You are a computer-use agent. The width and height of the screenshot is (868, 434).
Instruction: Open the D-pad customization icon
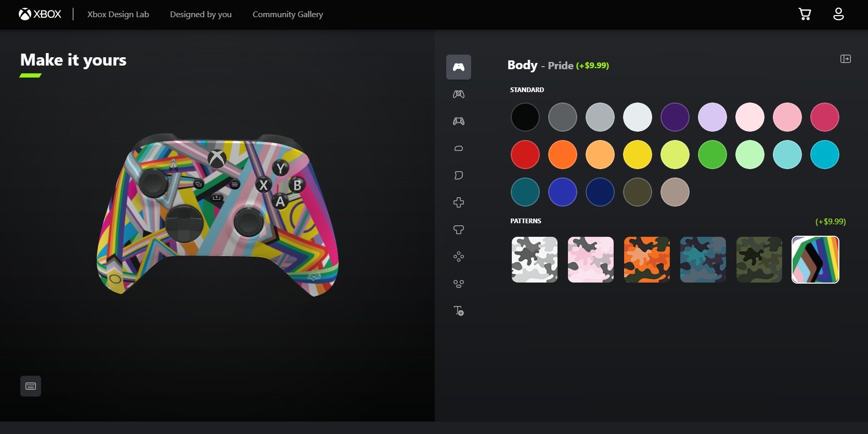point(458,202)
